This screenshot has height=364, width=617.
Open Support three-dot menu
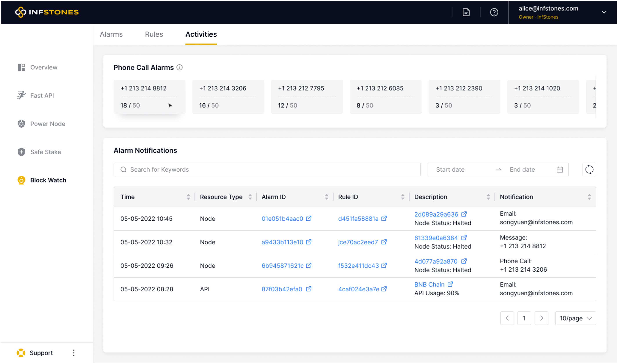[74, 353]
